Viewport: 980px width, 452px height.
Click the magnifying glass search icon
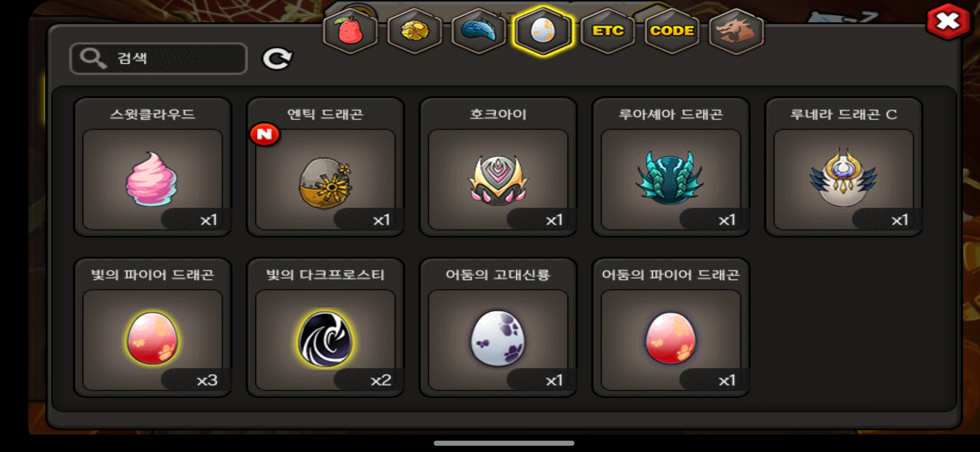click(92, 58)
